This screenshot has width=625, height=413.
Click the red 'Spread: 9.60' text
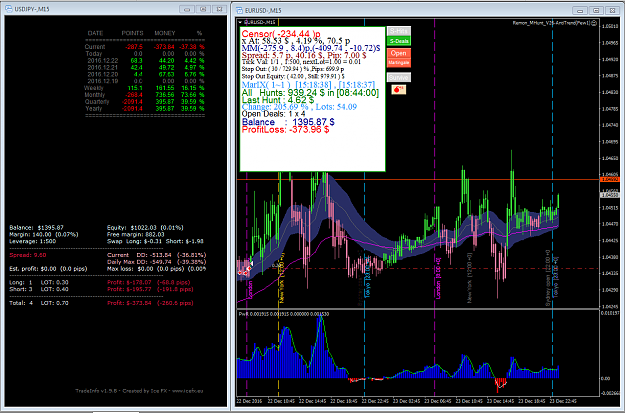[x=28, y=255]
